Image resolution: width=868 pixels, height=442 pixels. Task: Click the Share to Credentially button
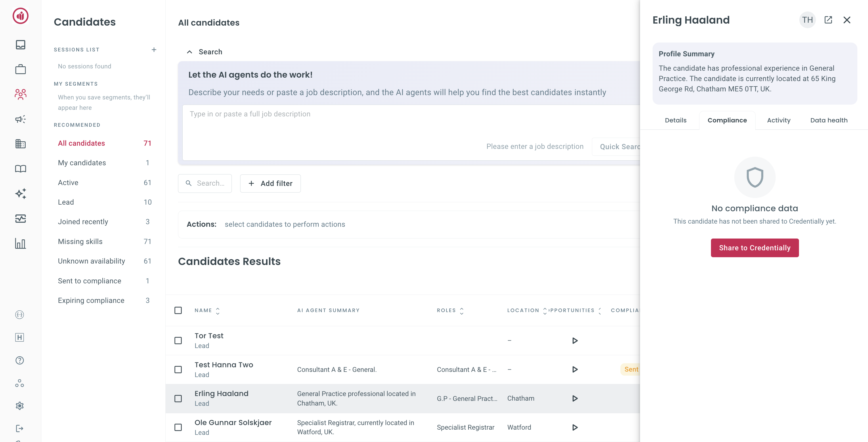pos(754,248)
